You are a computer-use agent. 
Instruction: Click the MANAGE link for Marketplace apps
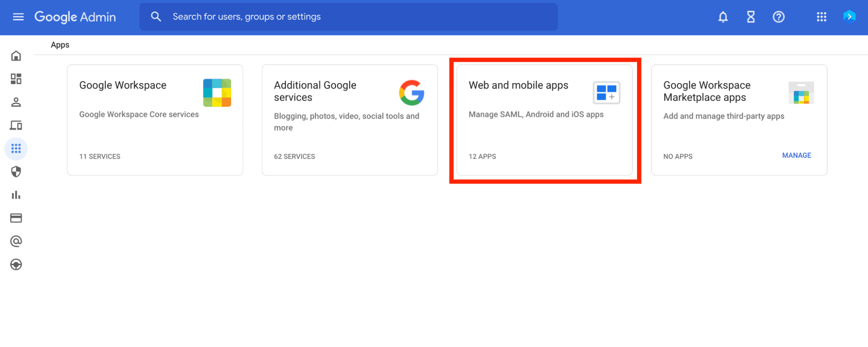[796, 155]
